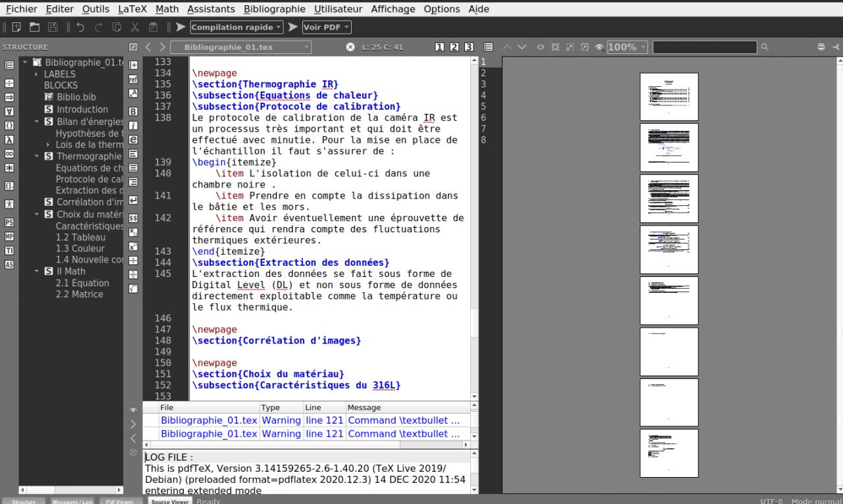Click the print icon in PDF toolbar
Image resolution: width=843 pixels, height=504 pixels.
[821, 47]
